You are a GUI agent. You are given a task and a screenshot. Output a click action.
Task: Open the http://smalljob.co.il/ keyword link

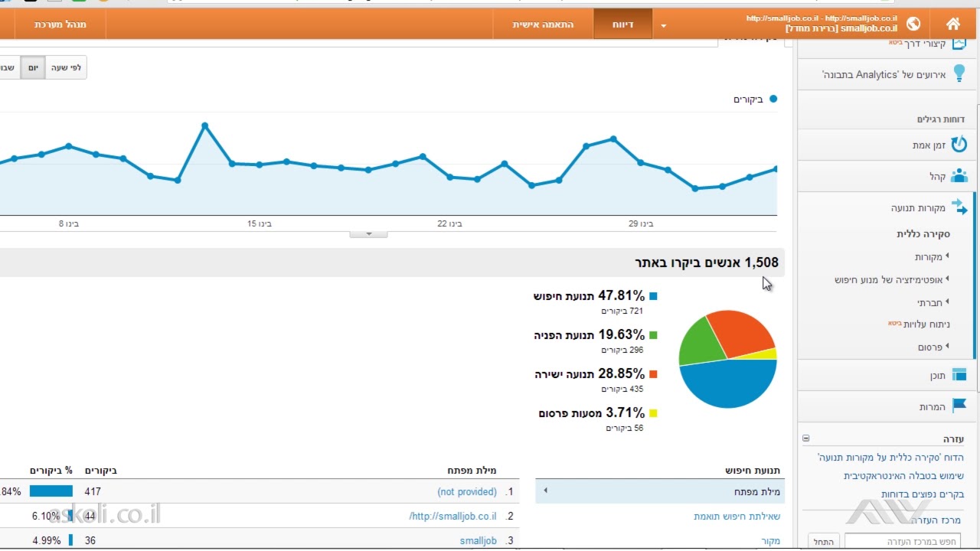pos(452,517)
